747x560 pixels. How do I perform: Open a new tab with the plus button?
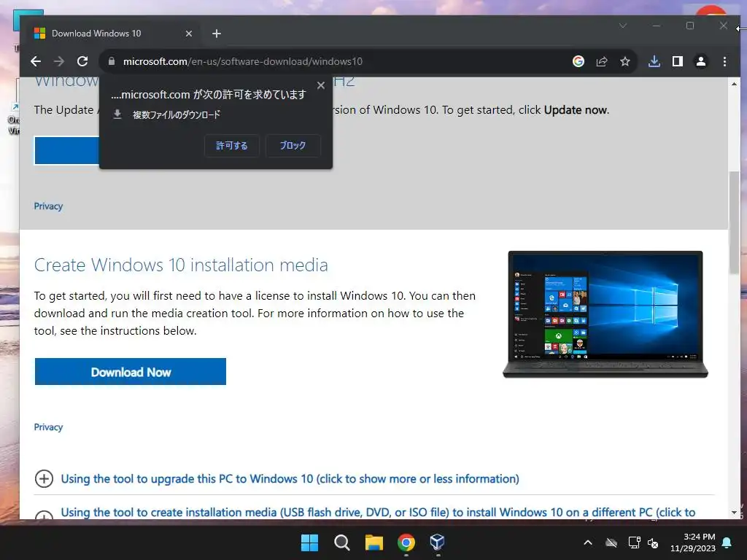(216, 34)
